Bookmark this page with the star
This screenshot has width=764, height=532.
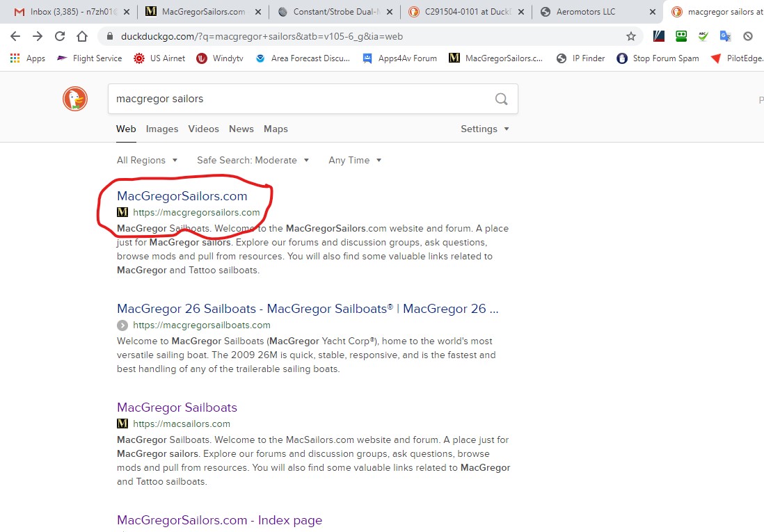pyautogui.click(x=631, y=36)
